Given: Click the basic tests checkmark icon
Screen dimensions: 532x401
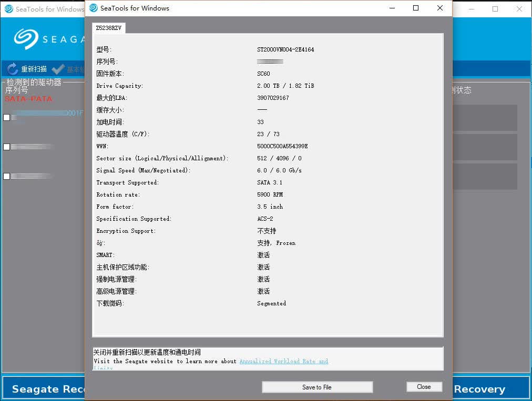Looking at the screenshot, I should pyautogui.click(x=58, y=69).
